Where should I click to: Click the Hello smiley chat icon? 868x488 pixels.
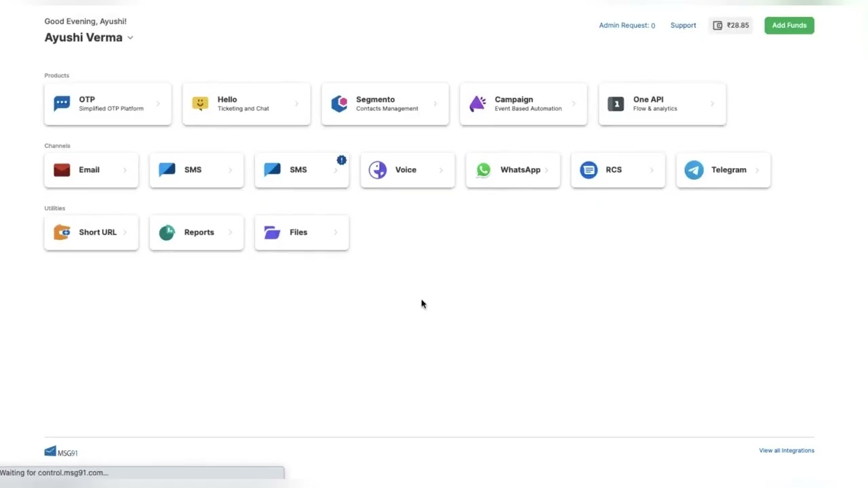coord(200,104)
